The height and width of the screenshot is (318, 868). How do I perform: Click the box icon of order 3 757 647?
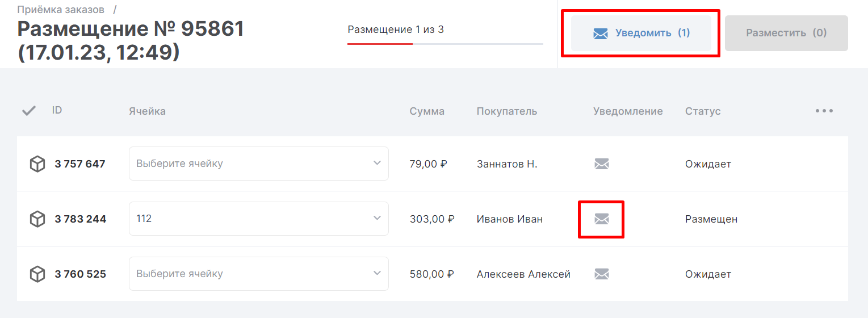pos(37,164)
